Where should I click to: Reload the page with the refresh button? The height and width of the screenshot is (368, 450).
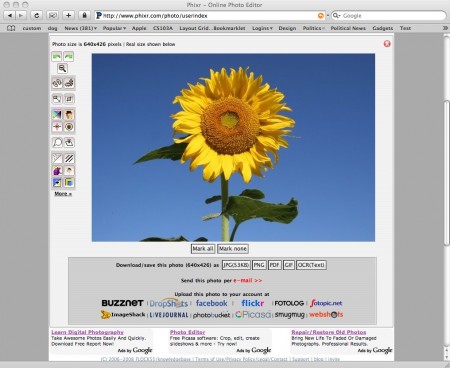[37, 15]
